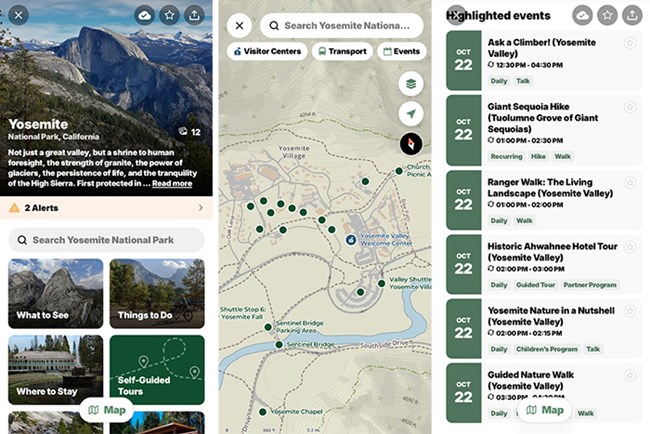This screenshot has height=434, width=650.
Task: Open the map layers button
Action: (x=411, y=84)
